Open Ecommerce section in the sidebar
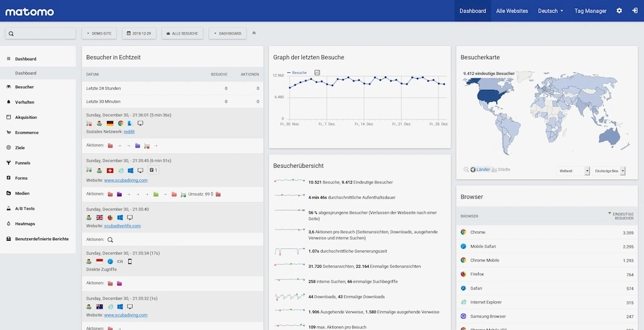 pos(26,133)
